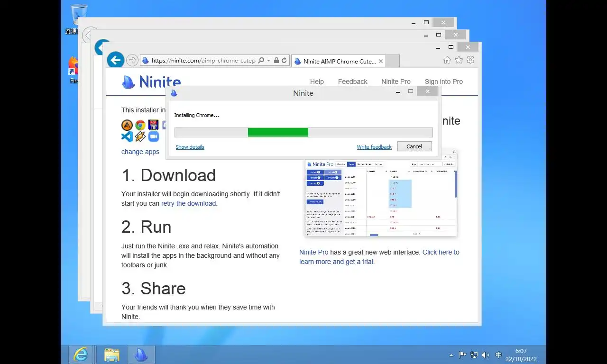Select the Ninite AIMP Chrome tab
The image size is (607, 364).
coord(338,61)
